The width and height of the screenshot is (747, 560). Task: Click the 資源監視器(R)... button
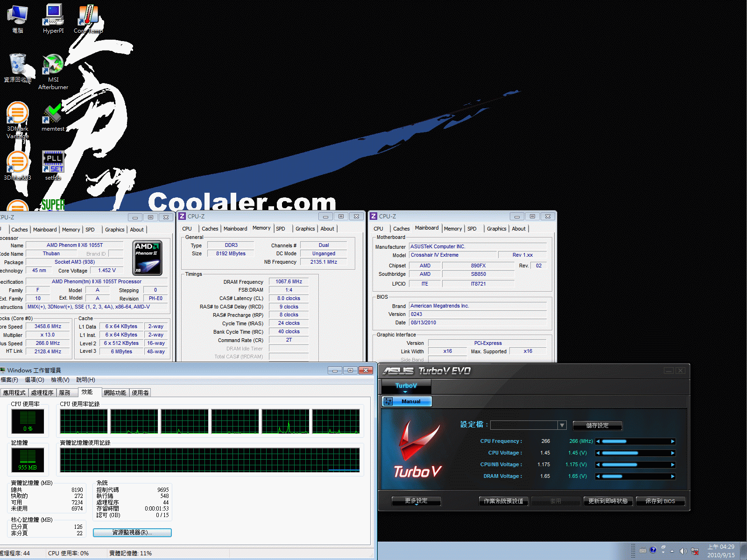[x=132, y=532]
